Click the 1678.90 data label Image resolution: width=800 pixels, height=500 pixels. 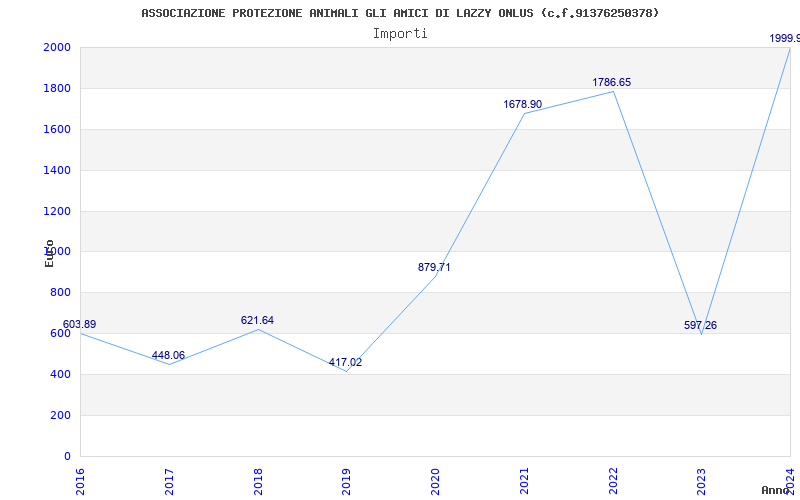pos(522,104)
